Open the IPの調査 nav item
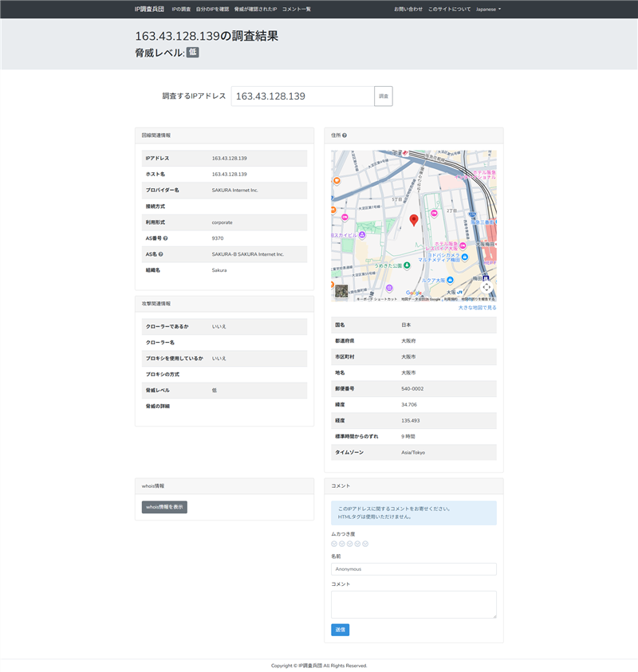The width and height of the screenshot is (638, 672). 181,9
